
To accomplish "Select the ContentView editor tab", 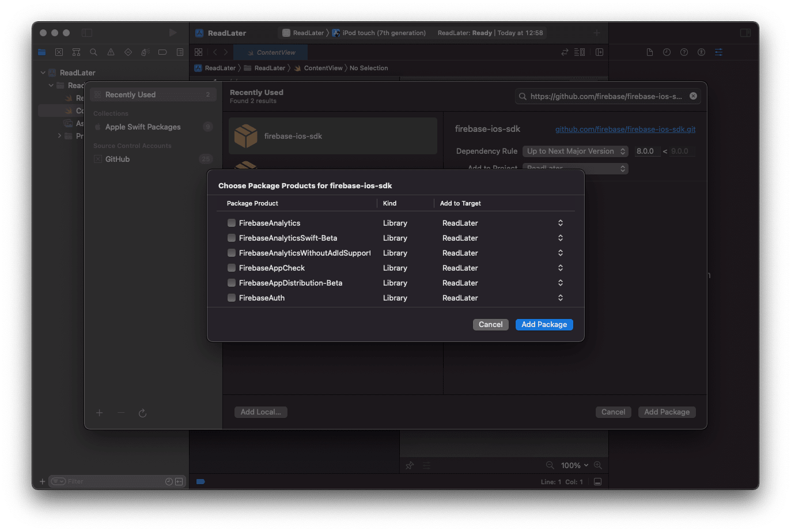I will click(271, 52).
